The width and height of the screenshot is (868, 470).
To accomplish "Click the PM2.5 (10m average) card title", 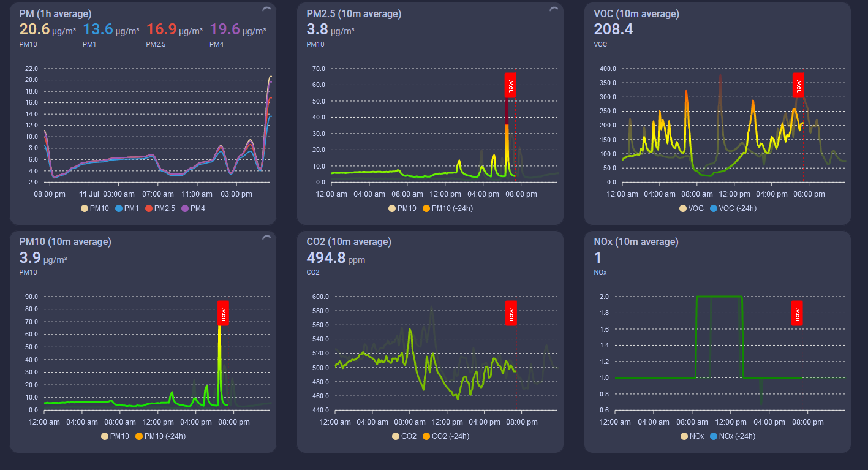I will point(353,13).
